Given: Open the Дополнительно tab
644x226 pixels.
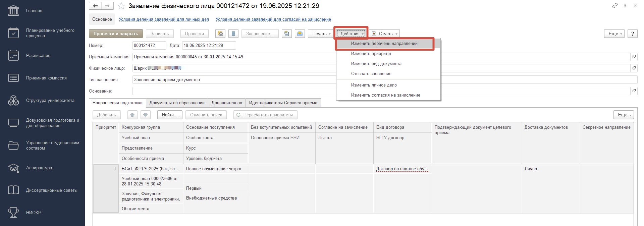Looking at the screenshot, I should [x=227, y=103].
